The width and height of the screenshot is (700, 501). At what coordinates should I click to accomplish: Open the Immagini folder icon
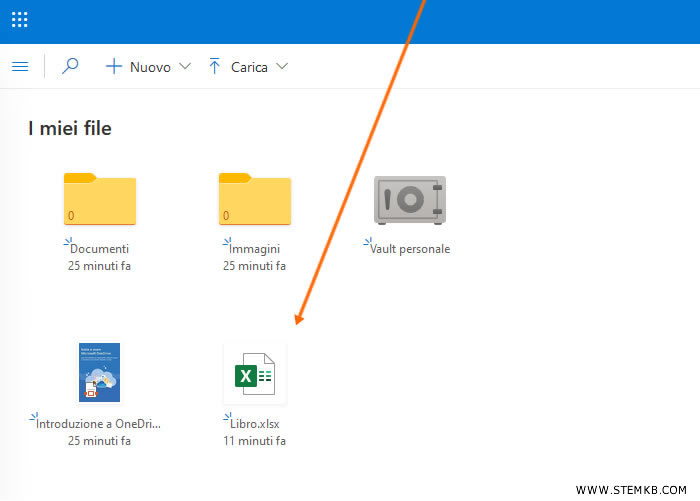point(255,200)
